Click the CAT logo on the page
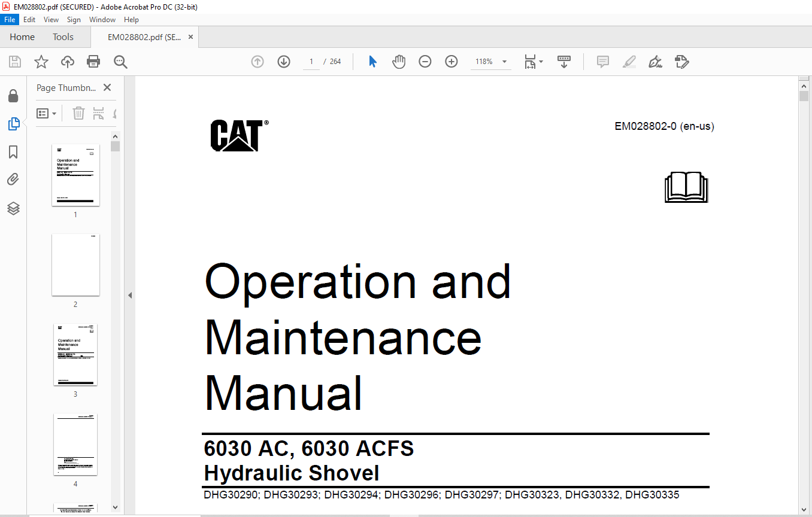Viewport: 812px width, 517px height. 239,135
